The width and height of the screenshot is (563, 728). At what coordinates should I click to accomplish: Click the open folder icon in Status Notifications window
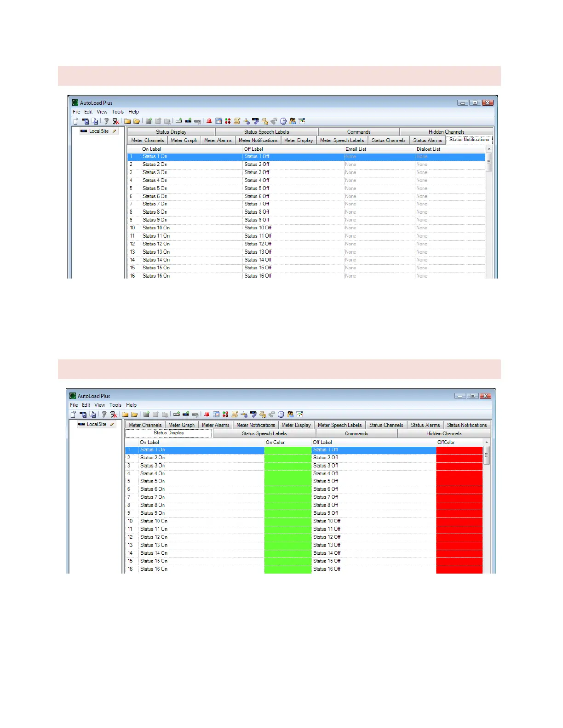(x=137, y=121)
